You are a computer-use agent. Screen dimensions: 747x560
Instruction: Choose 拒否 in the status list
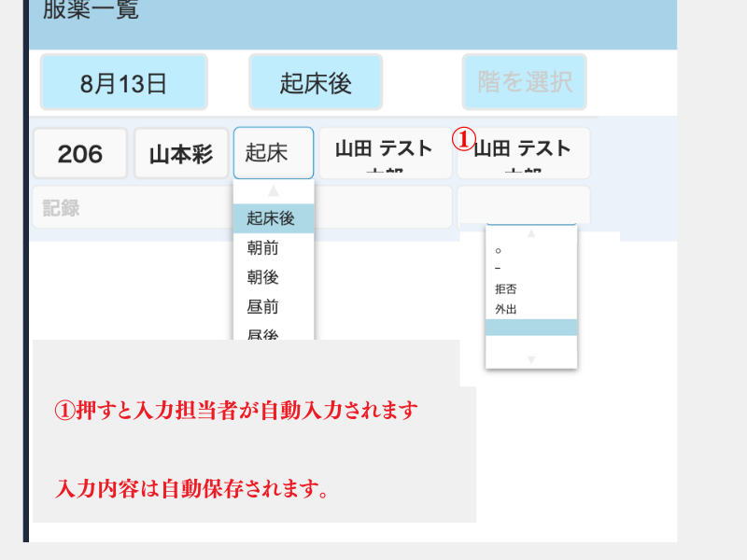click(531, 289)
